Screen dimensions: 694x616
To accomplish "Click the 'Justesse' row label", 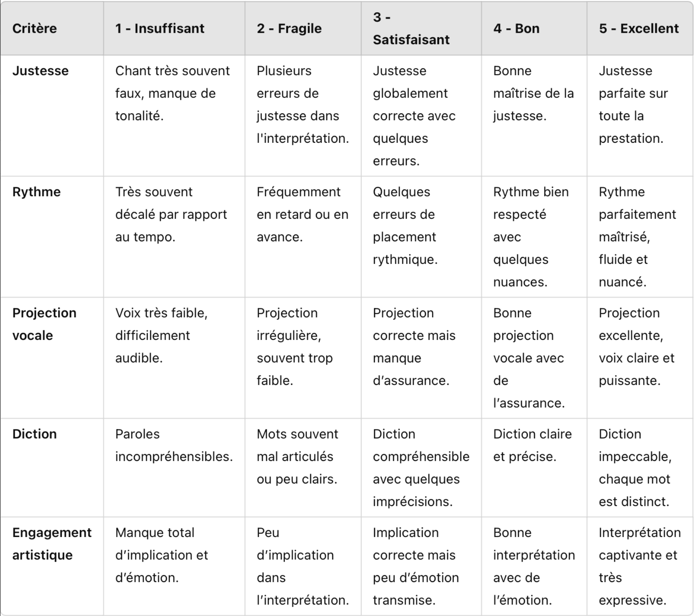I will 41,71.
